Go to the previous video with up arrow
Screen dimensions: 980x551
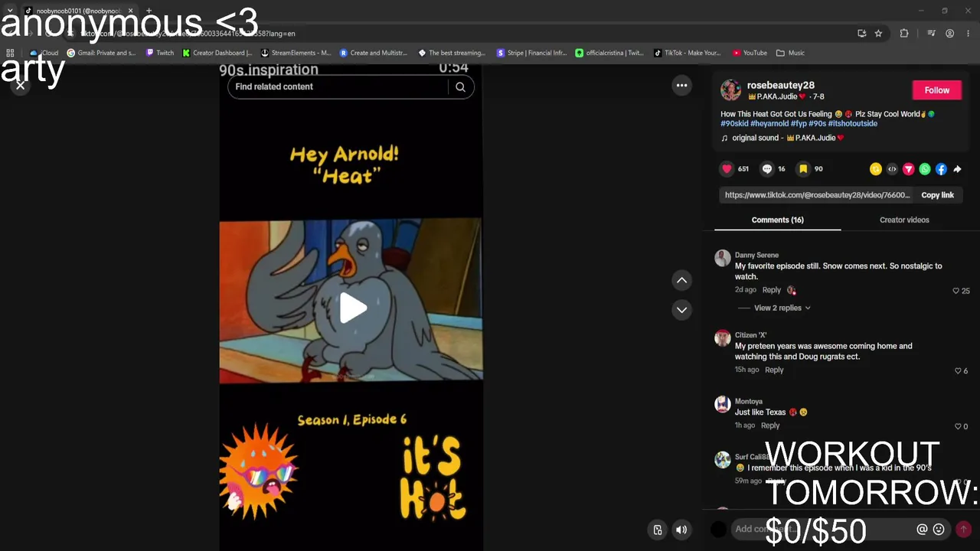(x=681, y=280)
